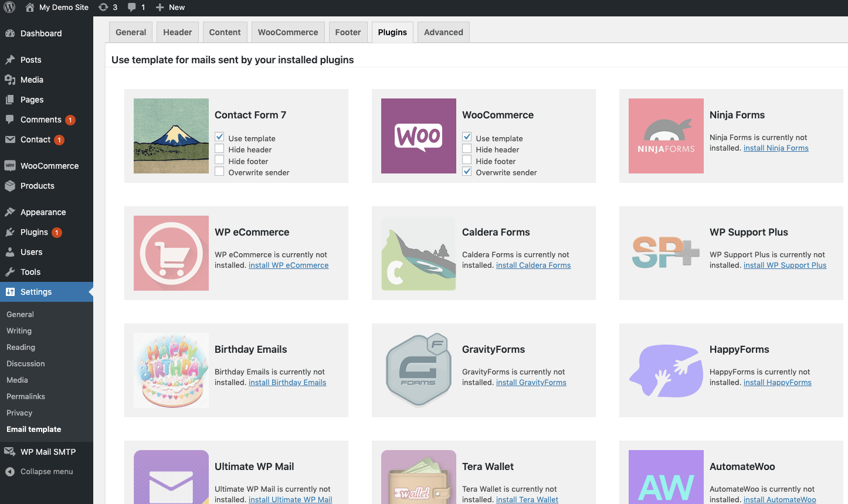Collapse the admin sidebar menu
Screen dimensions: 848x504
pos(40,472)
